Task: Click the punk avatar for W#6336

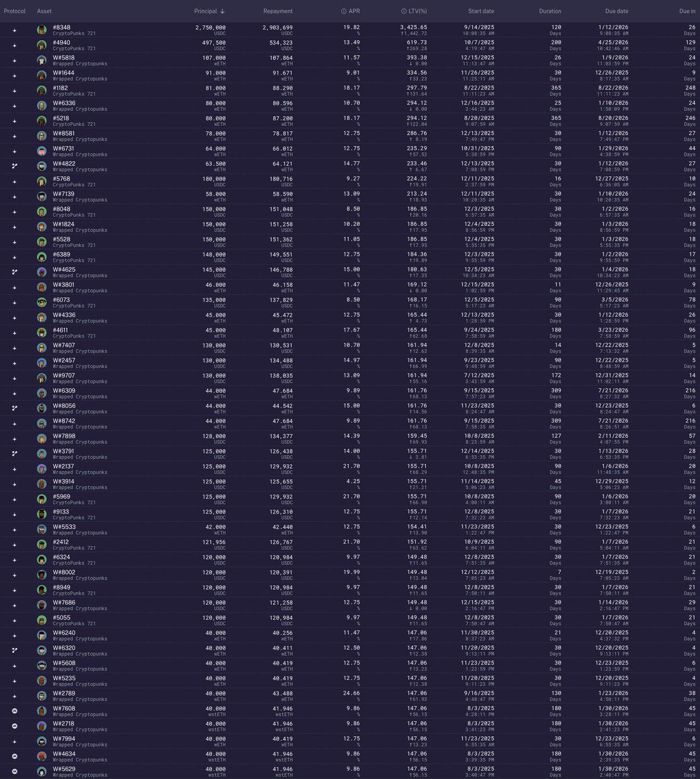Action: click(x=42, y=106)
